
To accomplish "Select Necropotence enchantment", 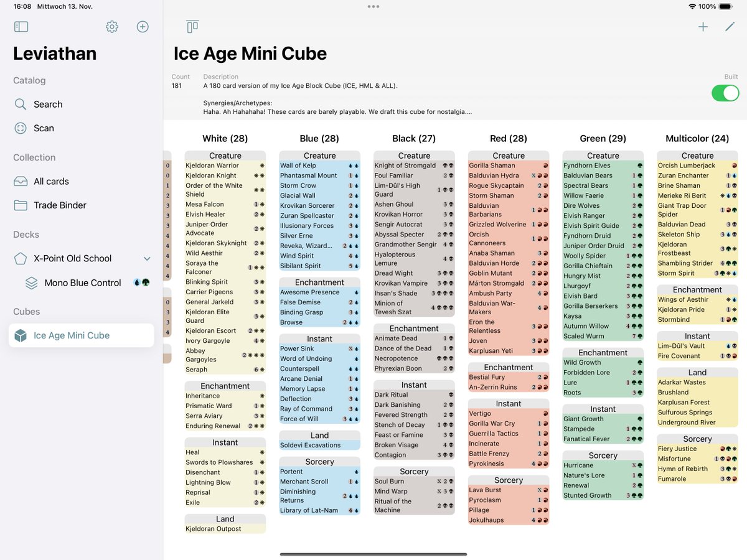I will (414, 358).
